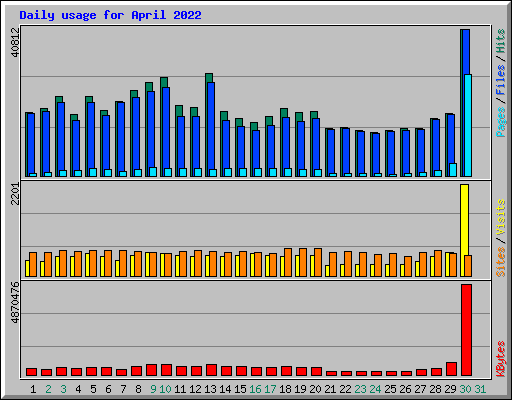This screenshot has width=512, height=400.
Task: Click the "Files" legend label
Action: (x=501, y=79)
